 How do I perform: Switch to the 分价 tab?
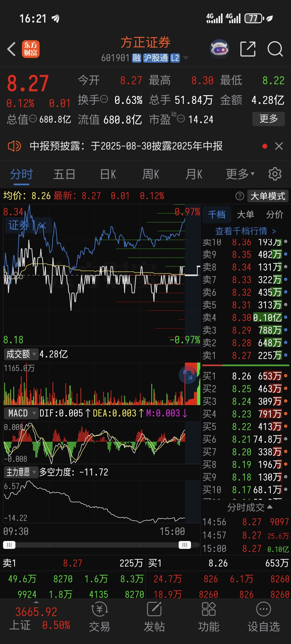(275, 214)
